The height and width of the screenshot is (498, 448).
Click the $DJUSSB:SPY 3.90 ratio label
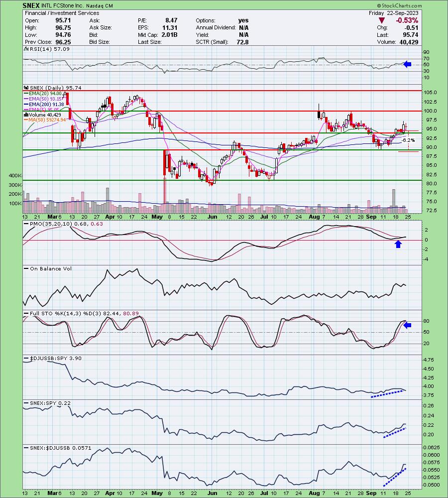[x=53, y=358]
